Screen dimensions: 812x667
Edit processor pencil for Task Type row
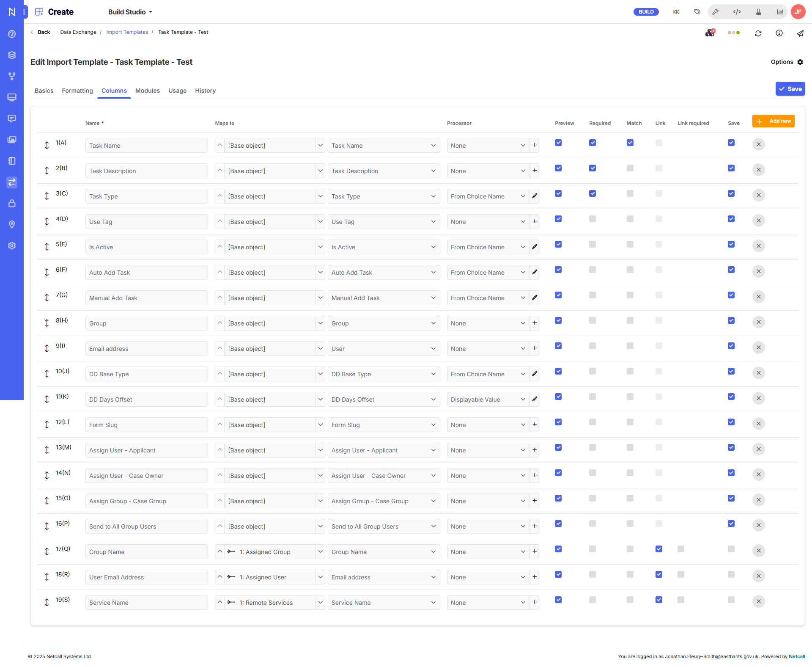(535, 196)
